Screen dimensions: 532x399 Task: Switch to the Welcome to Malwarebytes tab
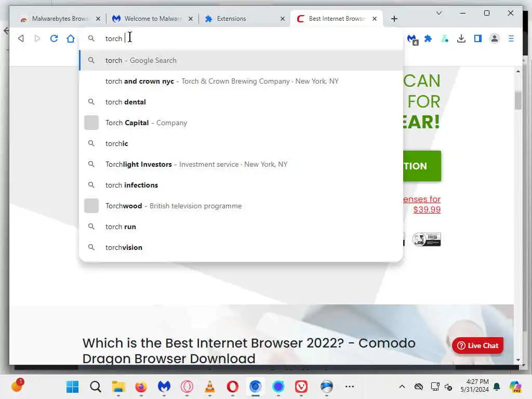click(x=153, y=19)
